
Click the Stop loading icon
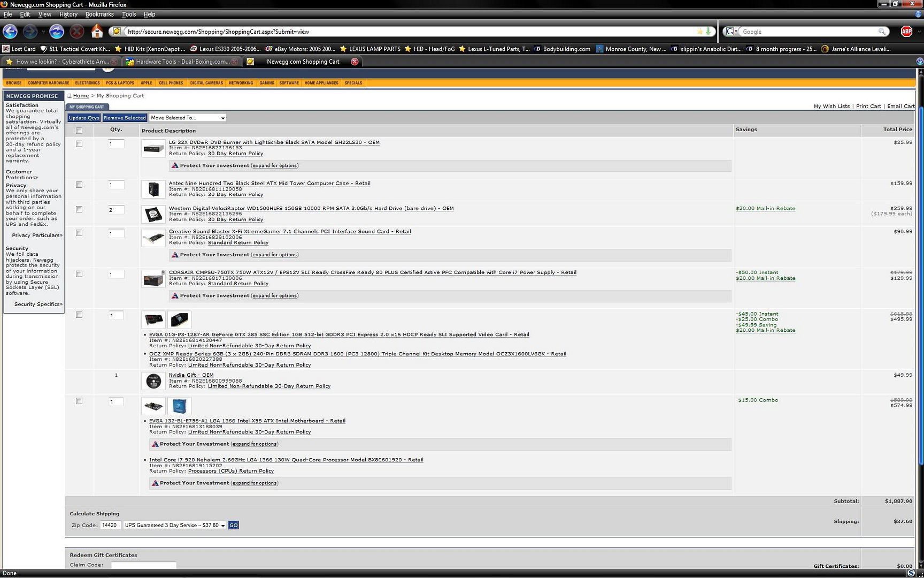coord(77,32)
